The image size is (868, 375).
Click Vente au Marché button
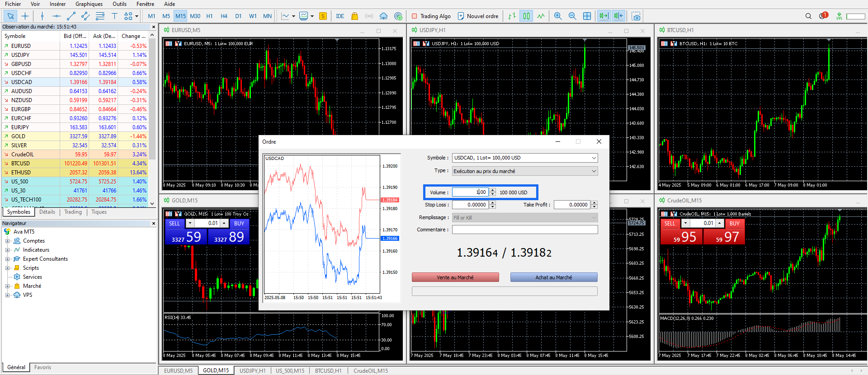[x=455, y=277]
